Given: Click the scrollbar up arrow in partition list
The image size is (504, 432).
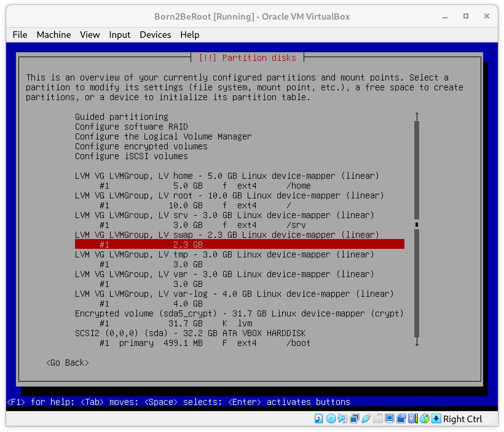Looking at the screenshot, I should click(417, 117).
